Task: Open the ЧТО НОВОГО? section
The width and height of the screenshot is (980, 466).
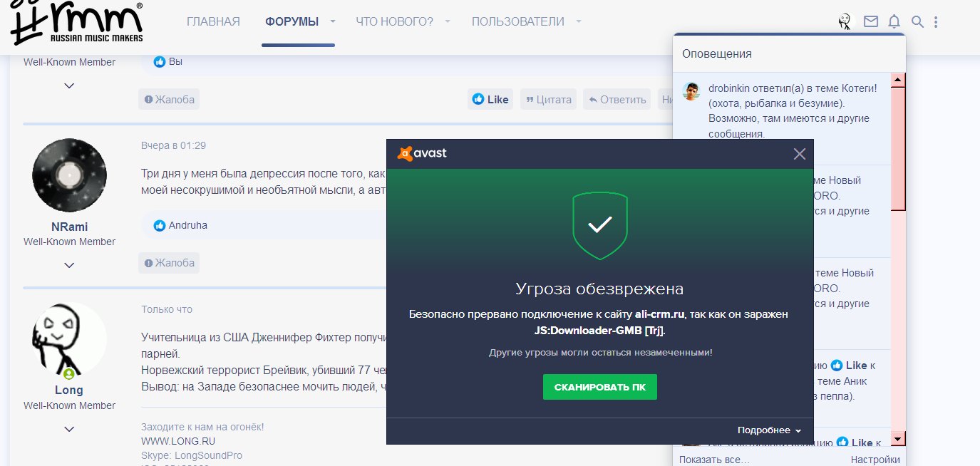Action: coord(394,22)
